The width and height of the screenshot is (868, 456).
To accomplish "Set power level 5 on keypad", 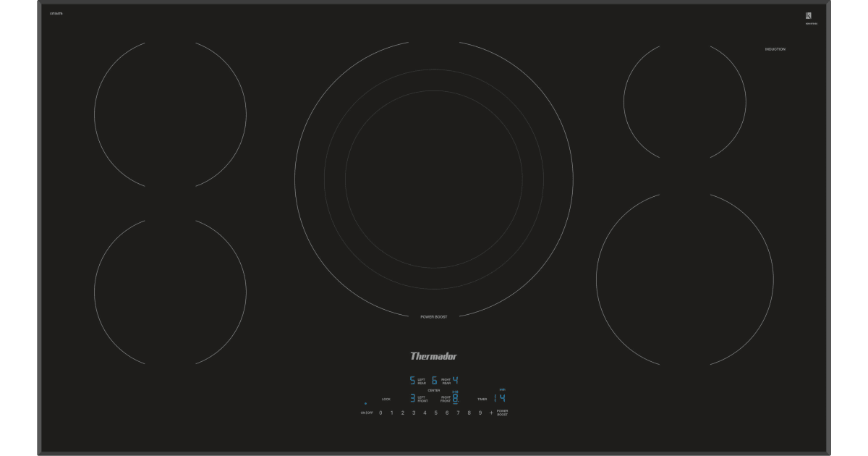I will pos(435,413).
